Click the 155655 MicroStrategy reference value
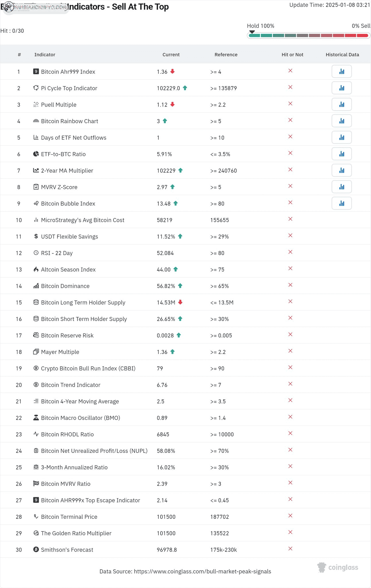This screenshot has width=371, height=588. [x=220, y=220]
